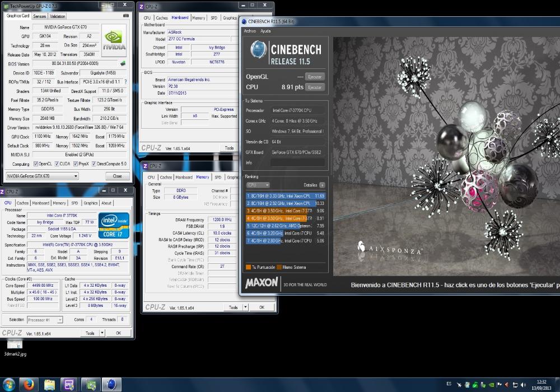
Task: Click the orange arrow tray icon
Action: [507, 385]
